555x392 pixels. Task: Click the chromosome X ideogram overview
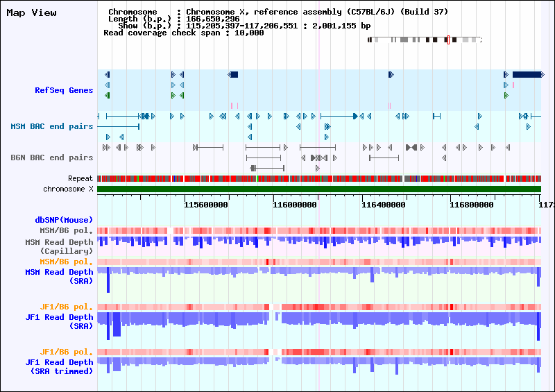point(425,40)
